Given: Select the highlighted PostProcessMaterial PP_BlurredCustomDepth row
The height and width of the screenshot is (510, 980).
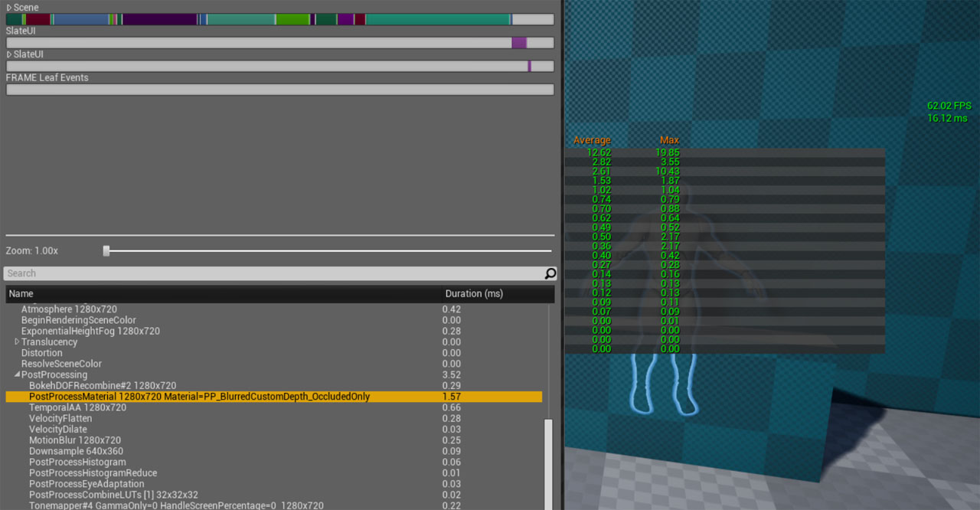Looking at the screenshot, I should coord(274,397).
